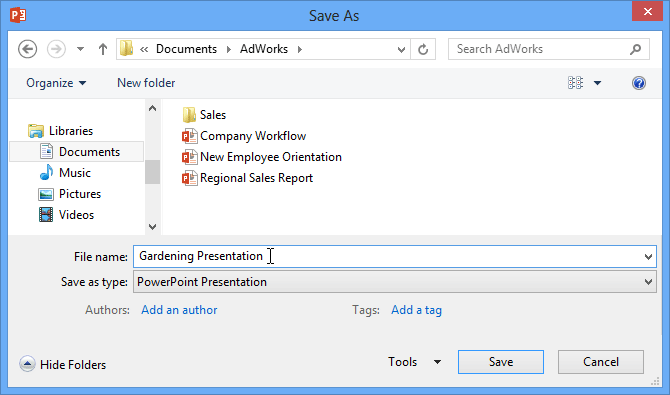Screen dimensions: 670x395
Task: Select Music library in navigation pane
Action: pos(65,173)
